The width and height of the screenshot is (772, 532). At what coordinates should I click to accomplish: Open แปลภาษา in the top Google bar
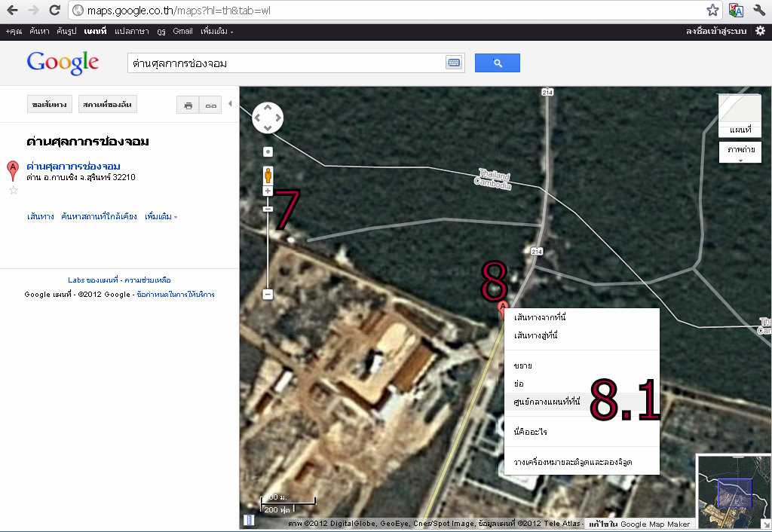[x=131, y=31]
